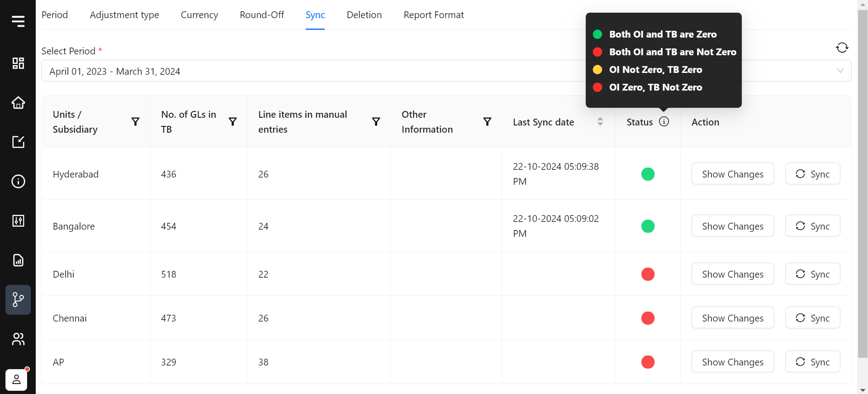The image size is (868, 394).
Task: Click 'Both OI and TB are Zero' legend
Action: click(x=655, y=34)
